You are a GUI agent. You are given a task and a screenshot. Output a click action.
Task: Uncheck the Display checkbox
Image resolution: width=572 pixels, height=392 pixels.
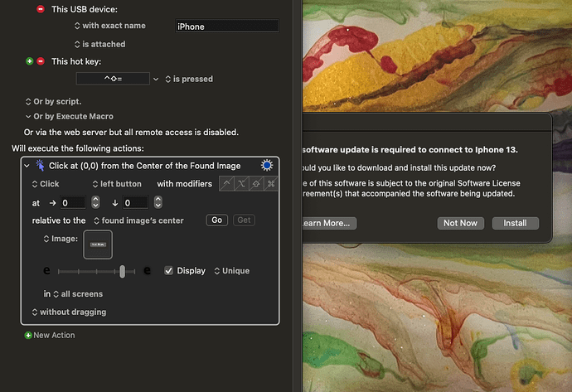[x=169, y=271]
